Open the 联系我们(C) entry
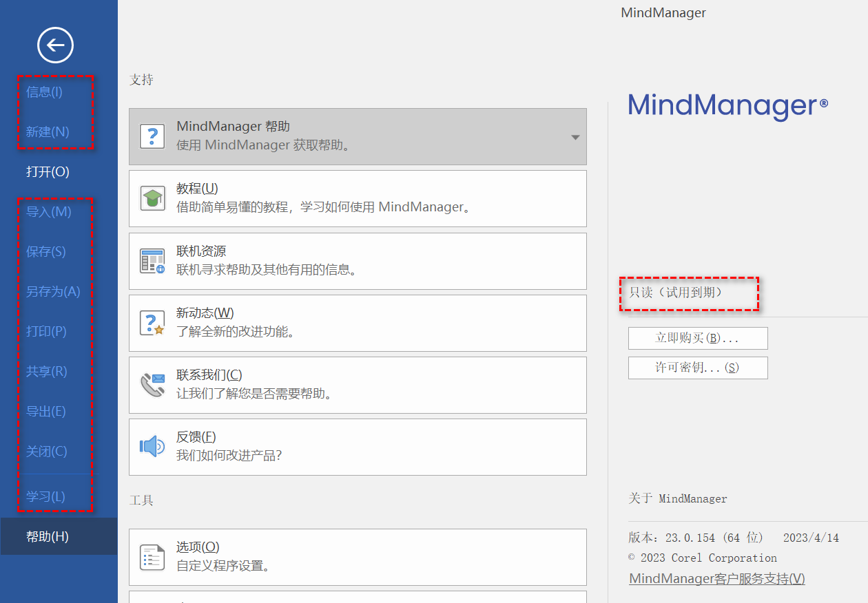 tap(358, 385)
